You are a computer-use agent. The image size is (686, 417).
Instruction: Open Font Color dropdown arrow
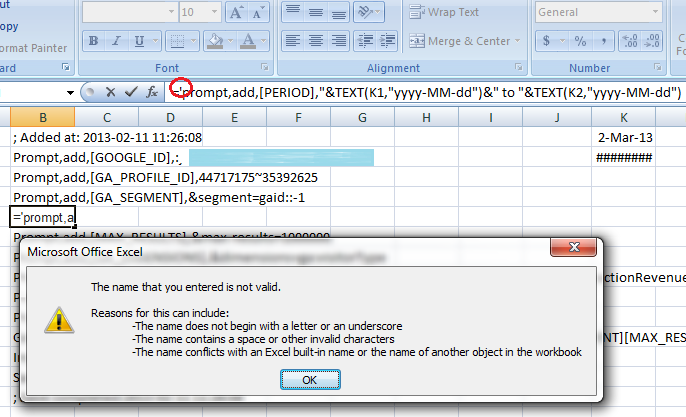pos(263,41)
